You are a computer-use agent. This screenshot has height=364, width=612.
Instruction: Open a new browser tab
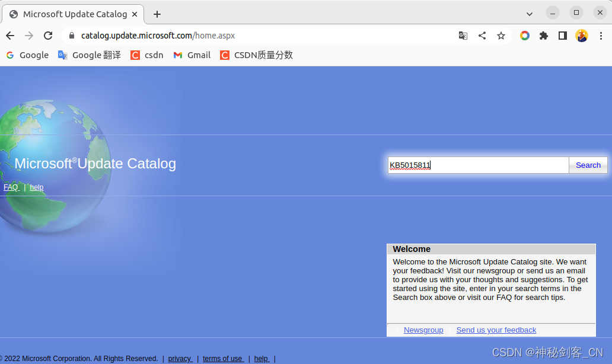[x=157, y=14]
